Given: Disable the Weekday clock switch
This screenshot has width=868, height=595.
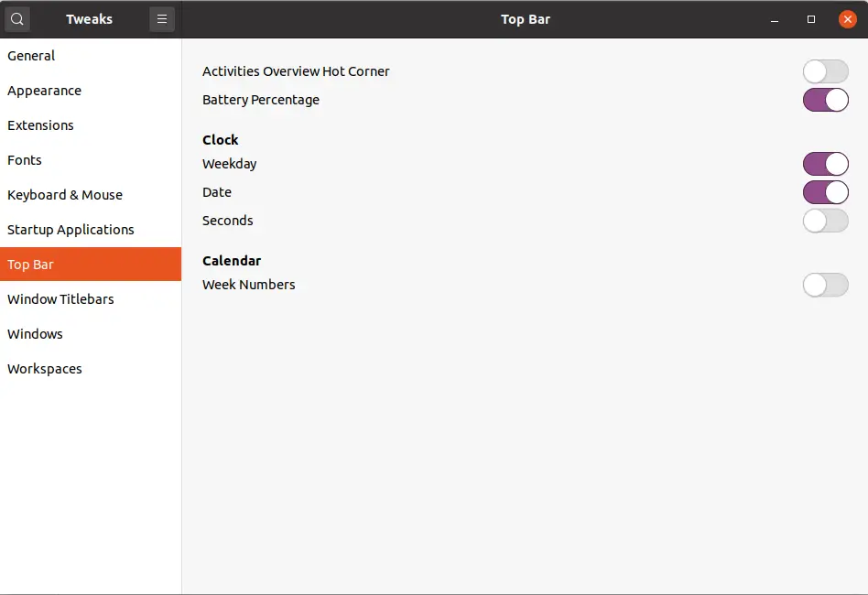Looking at the screenshot, I should point(825,165).
